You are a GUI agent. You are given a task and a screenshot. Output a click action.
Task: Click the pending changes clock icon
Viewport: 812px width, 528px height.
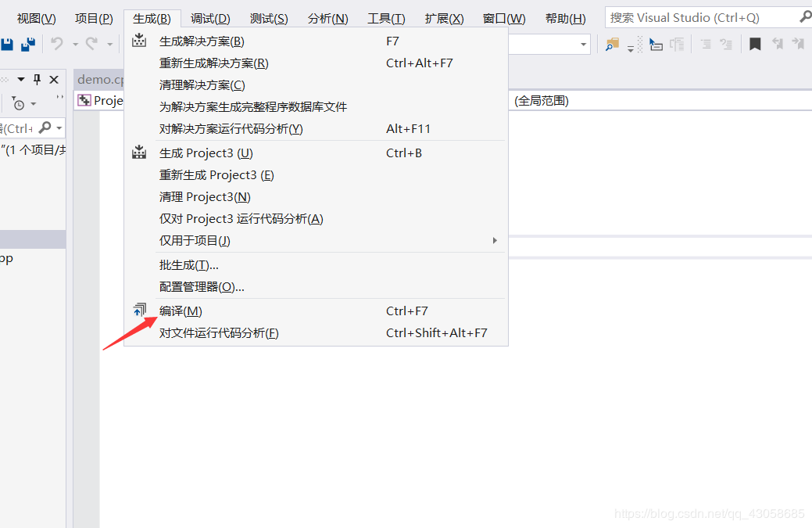pos(19,104)
